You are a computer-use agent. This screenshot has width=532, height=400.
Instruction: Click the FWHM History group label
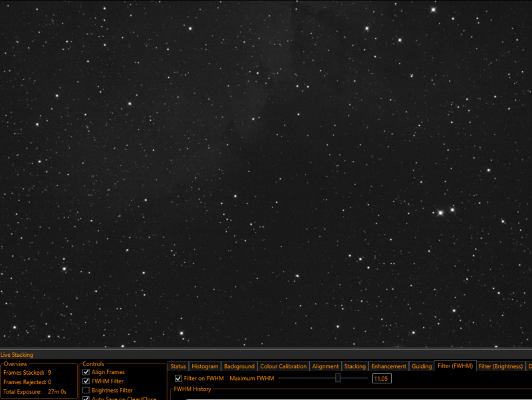click(x=192, y=389)
